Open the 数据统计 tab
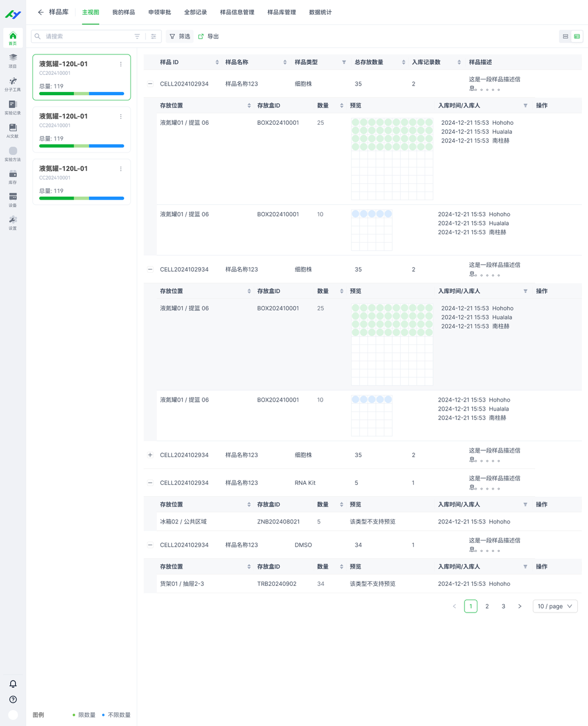This screenshot has width=588, height=726. tap(320, 12)
